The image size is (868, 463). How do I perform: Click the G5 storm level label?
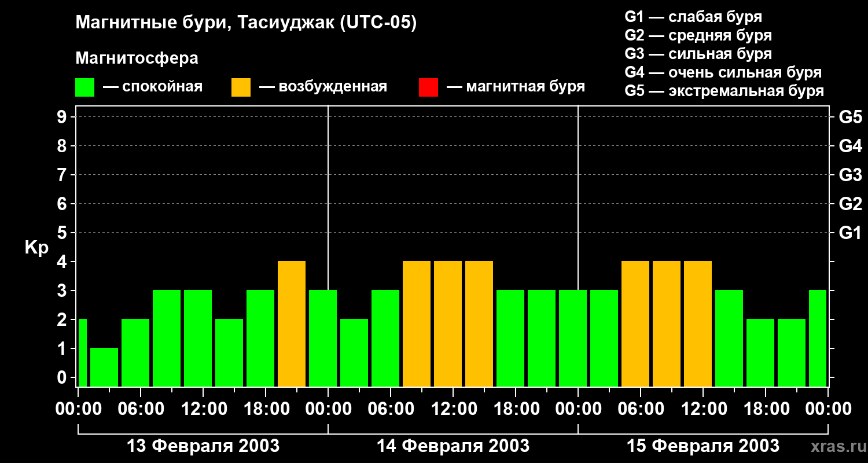pyautogui.click(x=850, y=117)
